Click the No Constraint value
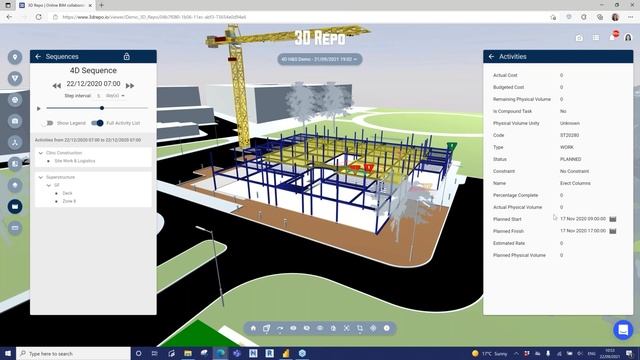 (x=574, y=171)
